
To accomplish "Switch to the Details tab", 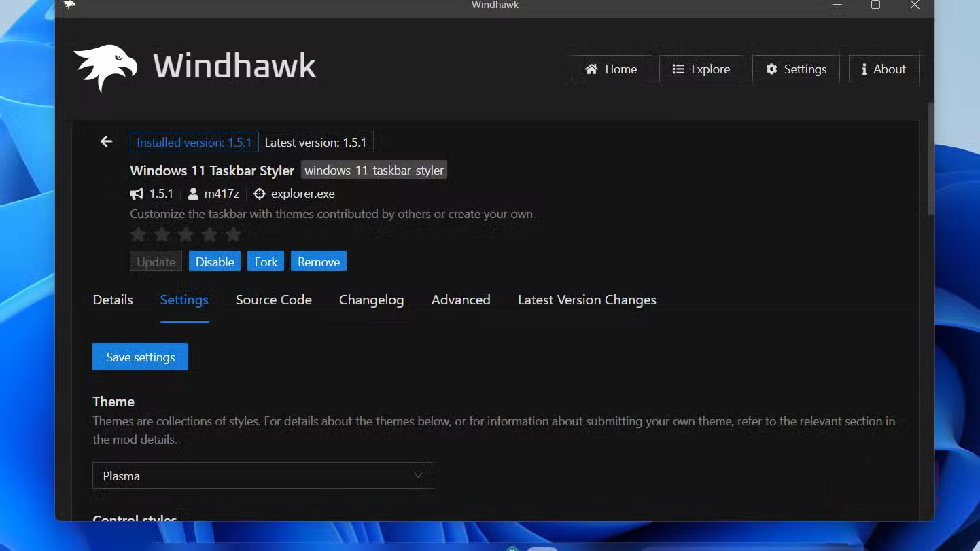I will 112,300.
